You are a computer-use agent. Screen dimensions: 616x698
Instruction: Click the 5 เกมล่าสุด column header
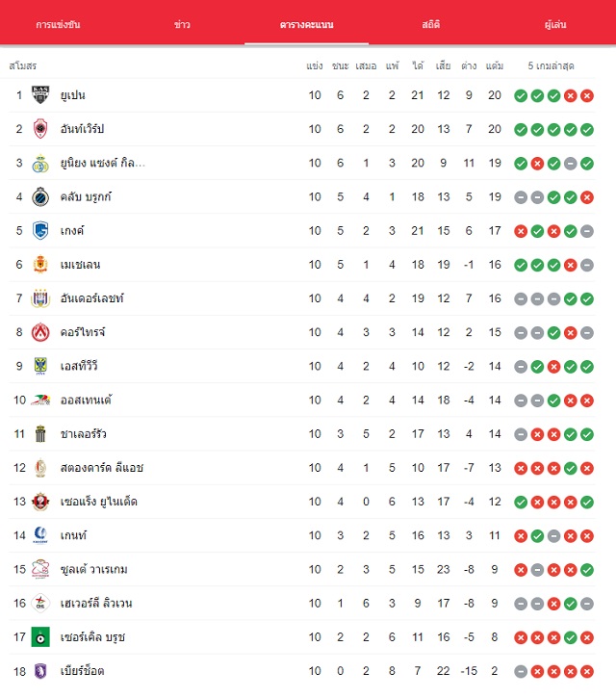pos(551,65)
